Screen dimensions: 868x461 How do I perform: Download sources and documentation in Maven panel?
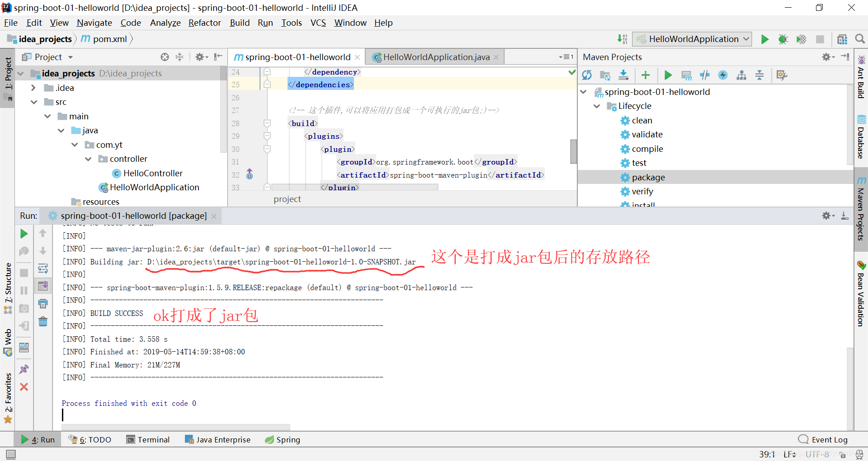(x=623, y=75)
